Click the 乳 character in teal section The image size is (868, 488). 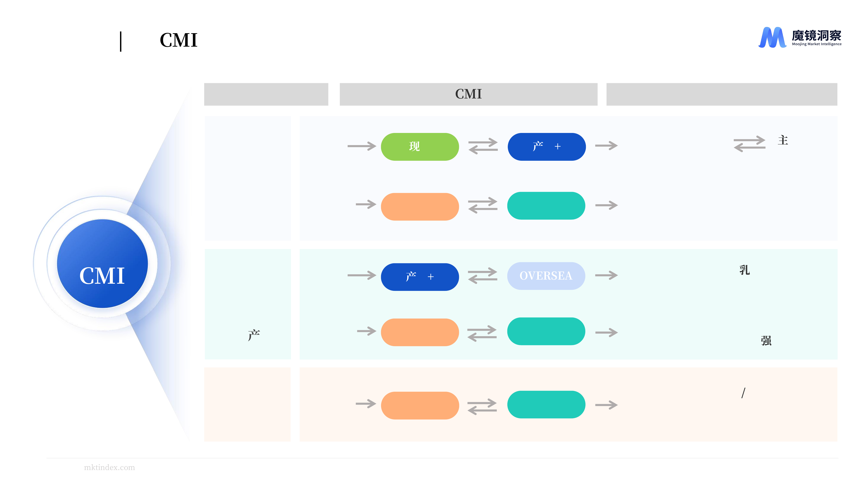pyautogui.click(x=744, y=270)
